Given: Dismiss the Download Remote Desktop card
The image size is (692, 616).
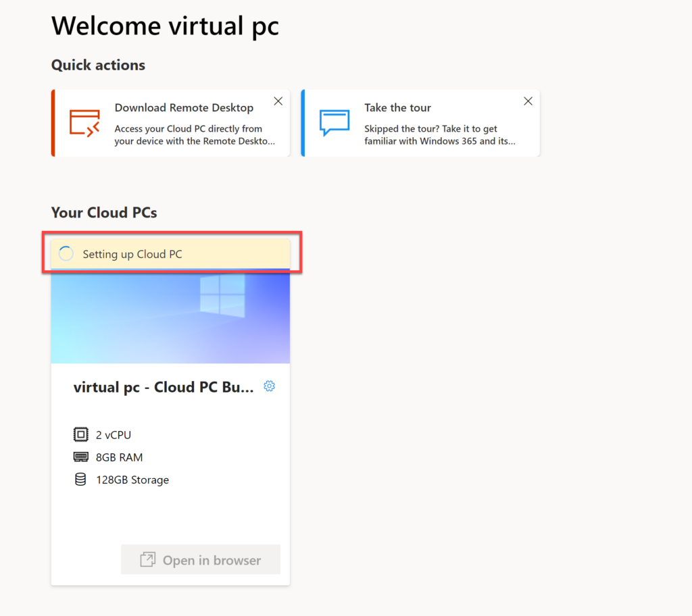Looking at the screenshot, I should coord(278,101).
